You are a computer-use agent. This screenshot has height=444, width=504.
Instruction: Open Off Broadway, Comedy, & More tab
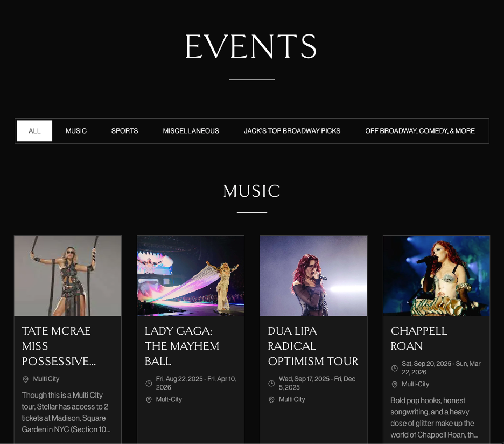pos(420,131)
